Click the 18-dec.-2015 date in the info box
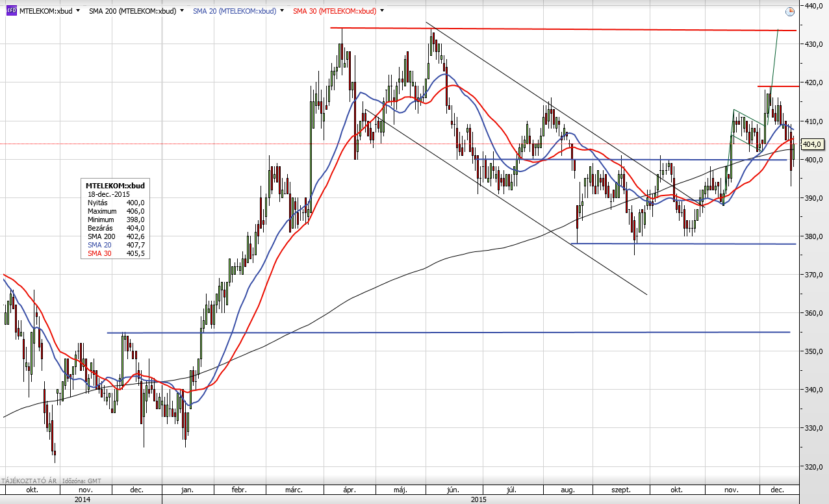 tap(110, 194)
